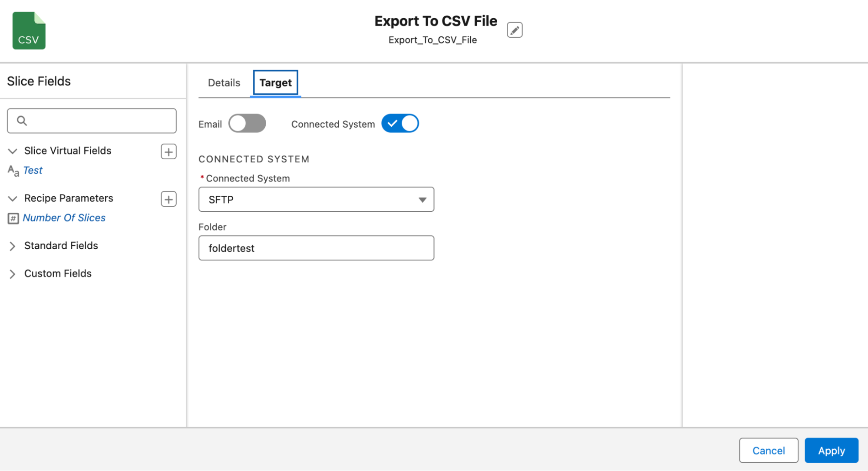This screenshot has width=868, height=471.
Task: Open the Test virtual field link
Action: click(x=33, y=170)
